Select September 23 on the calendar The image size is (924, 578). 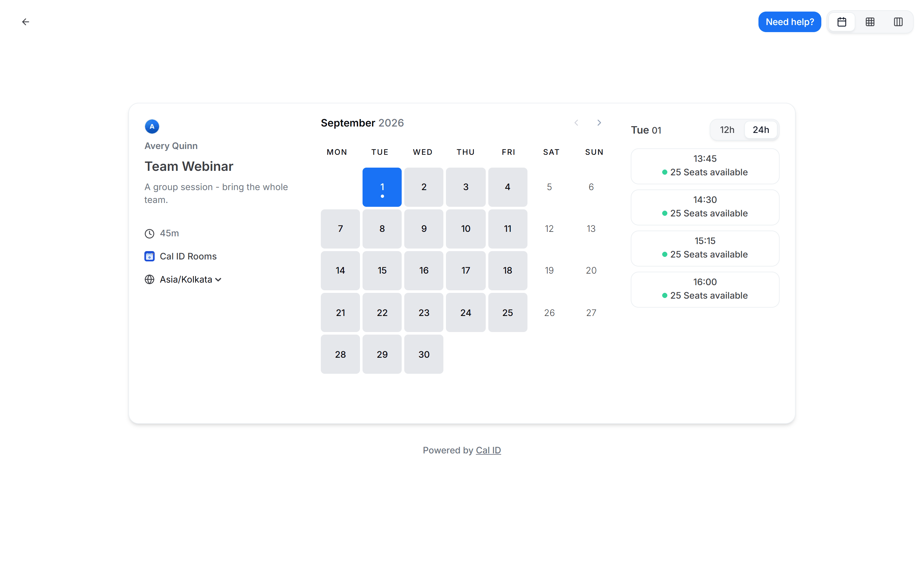click(424, 312)
